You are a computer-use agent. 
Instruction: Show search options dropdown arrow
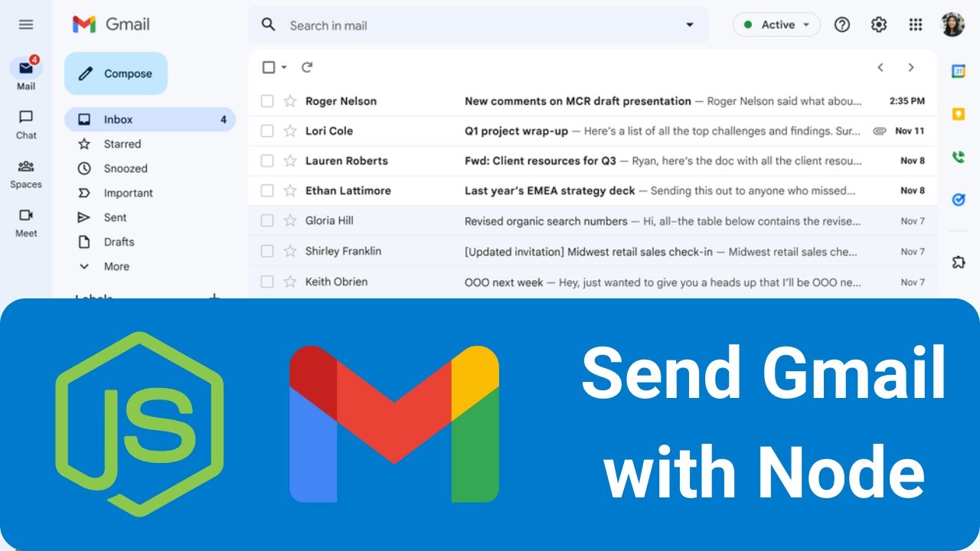click(x=690, y=25)
